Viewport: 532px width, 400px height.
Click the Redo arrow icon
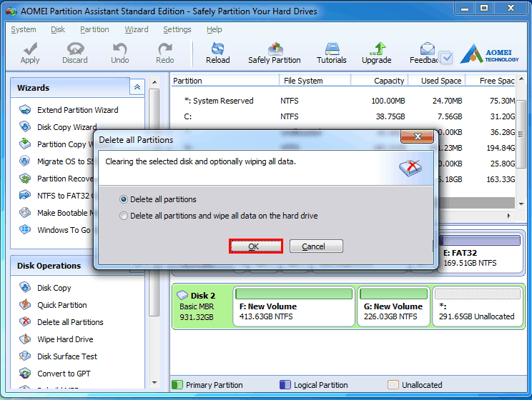point(165,49)
